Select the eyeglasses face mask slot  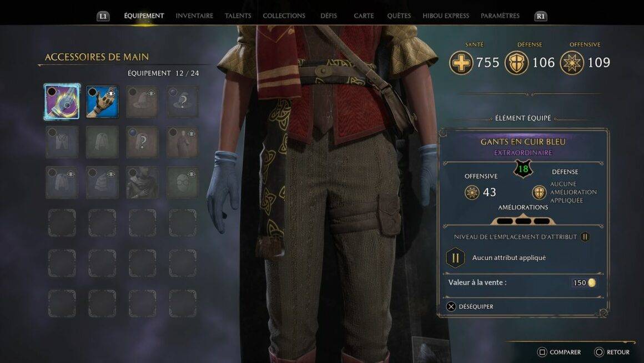tap(182, 182)
